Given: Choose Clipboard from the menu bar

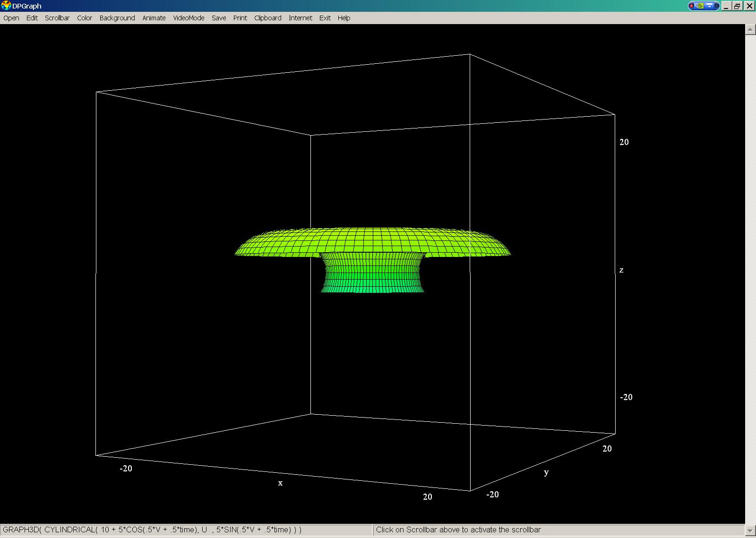Looking at the screenshot, I should (x=267, y=18).
